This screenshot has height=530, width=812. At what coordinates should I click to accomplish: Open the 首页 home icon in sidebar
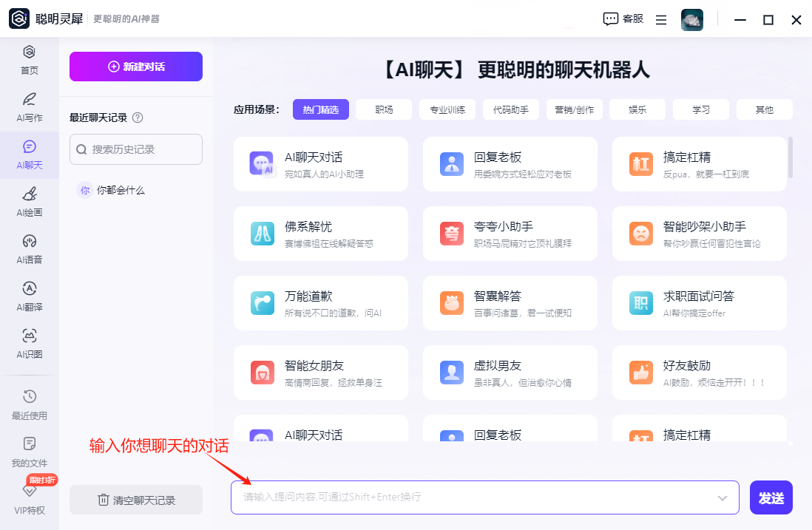[x=29, y=59]
